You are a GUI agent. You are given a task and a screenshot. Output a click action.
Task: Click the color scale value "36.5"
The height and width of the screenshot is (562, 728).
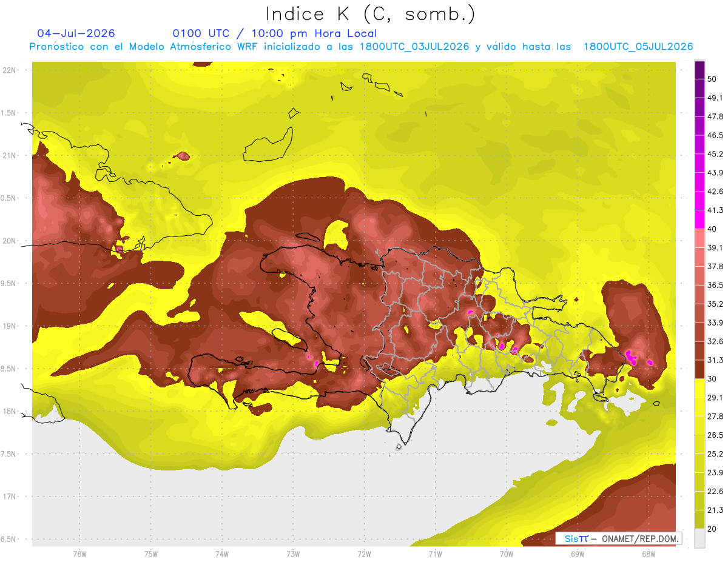tap(715, 285)
